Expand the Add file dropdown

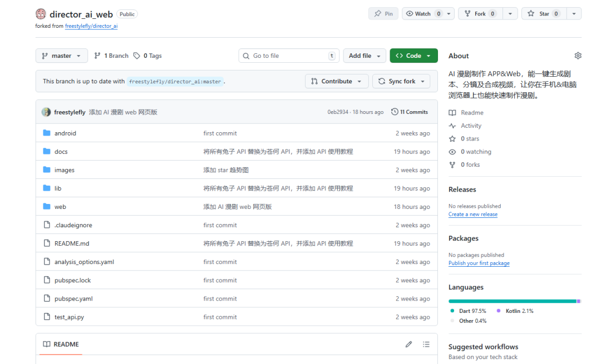(364, 56)
